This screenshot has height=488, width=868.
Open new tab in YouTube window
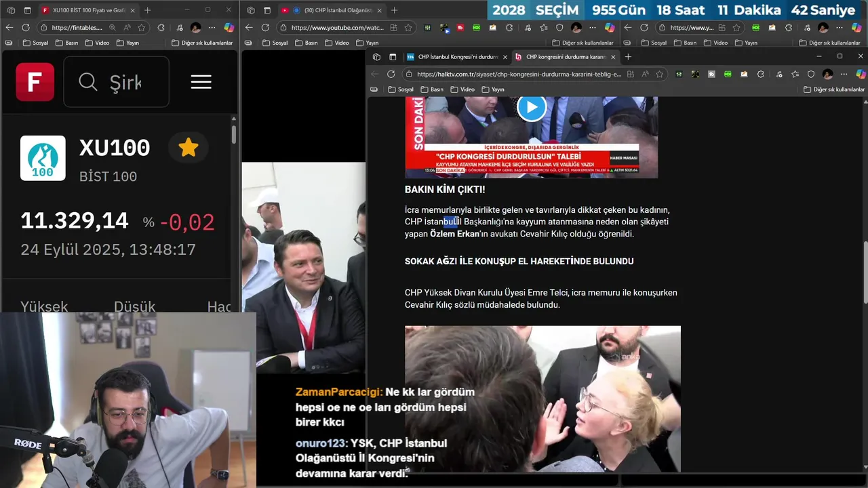tap(394, 10)
